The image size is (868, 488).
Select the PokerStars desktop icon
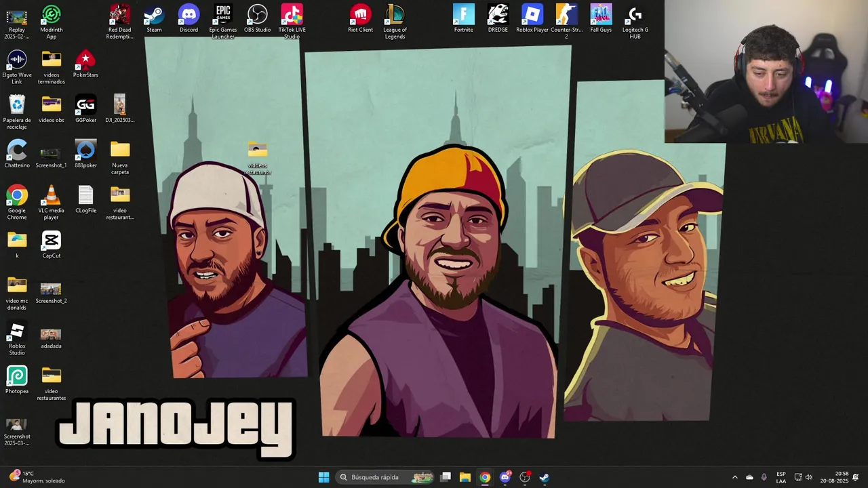pyautogui.click(x=85, y=64)
